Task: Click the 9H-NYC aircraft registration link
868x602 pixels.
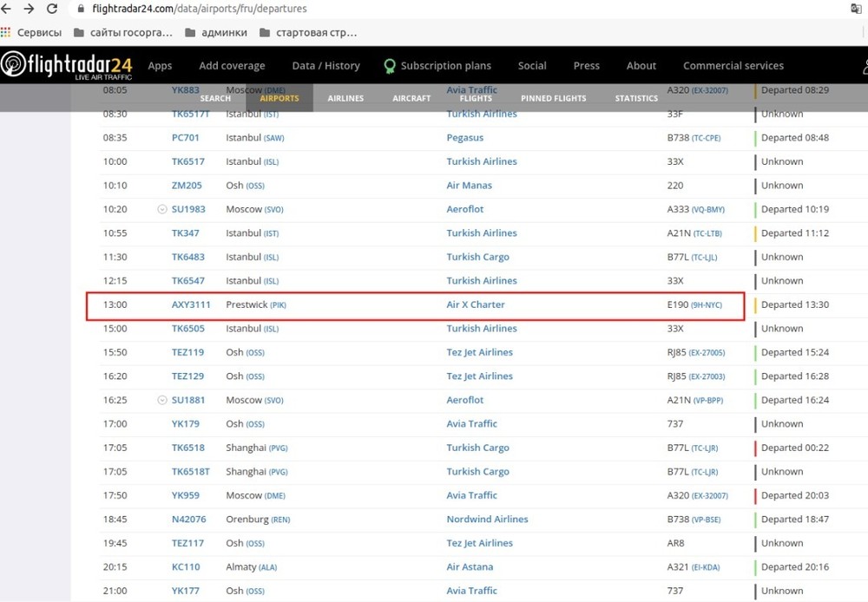Action: (x=707, y=305)
